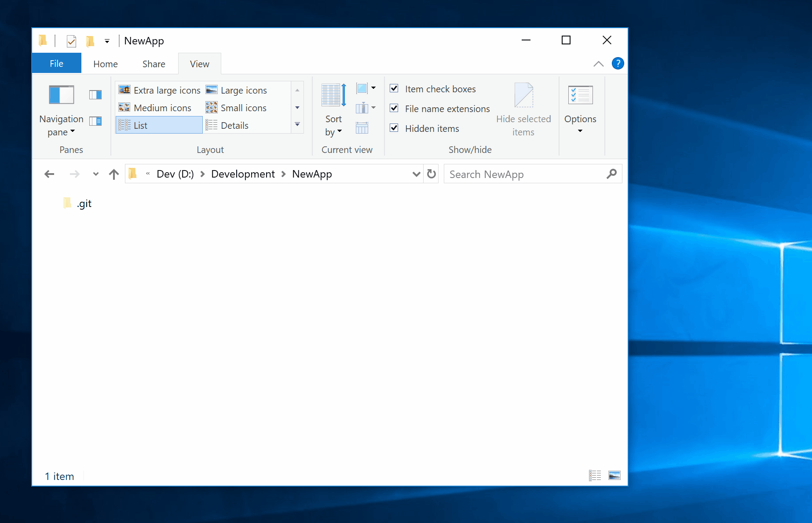Open Help with the question mark icon
The height and width of the screenshot is (523, 812).
618,64
